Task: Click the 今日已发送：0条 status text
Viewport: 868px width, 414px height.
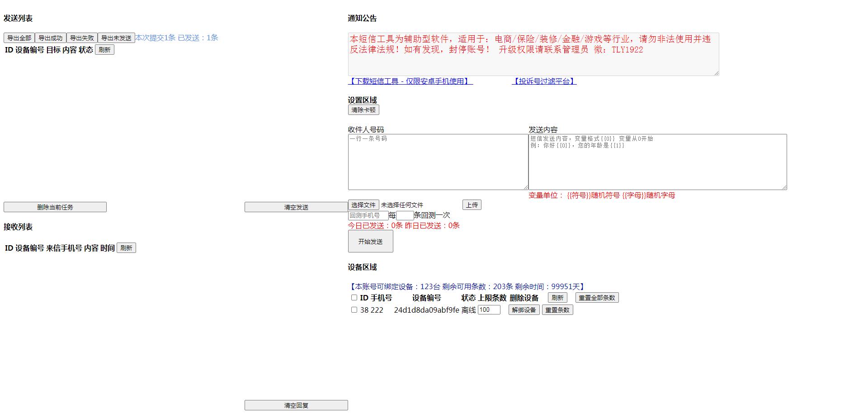Action: (375, 225)
